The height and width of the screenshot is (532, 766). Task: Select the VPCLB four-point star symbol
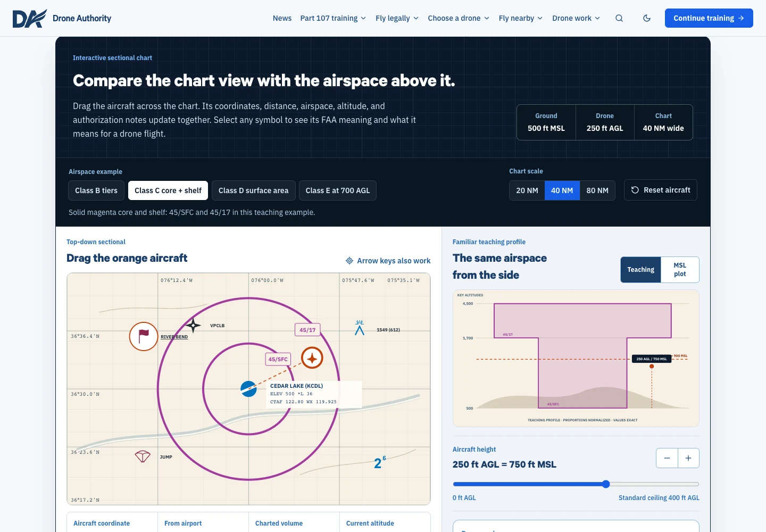193,325
